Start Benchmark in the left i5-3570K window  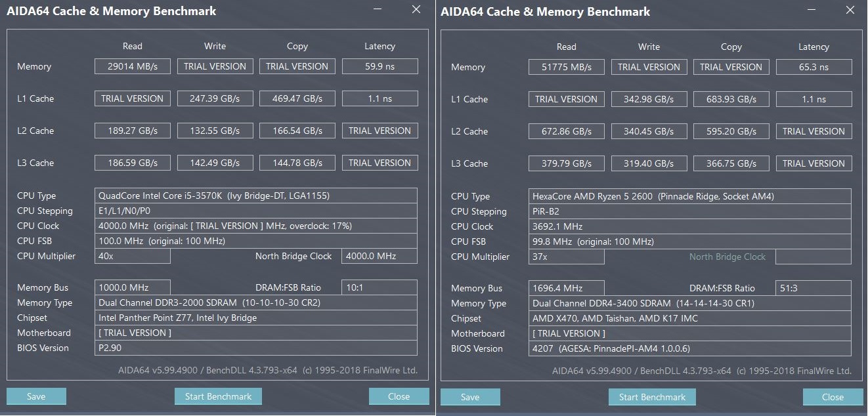pos(218,396)
